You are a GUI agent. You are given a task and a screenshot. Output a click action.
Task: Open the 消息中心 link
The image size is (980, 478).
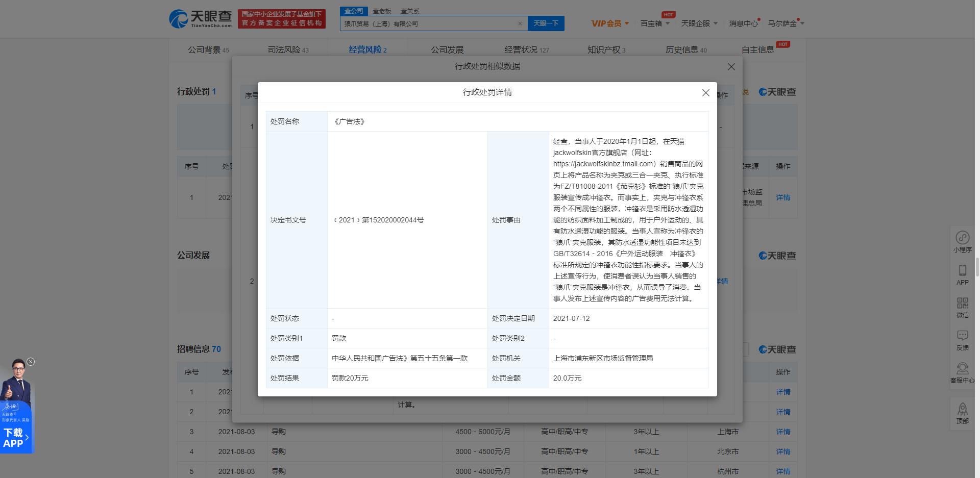coord(743,23)
